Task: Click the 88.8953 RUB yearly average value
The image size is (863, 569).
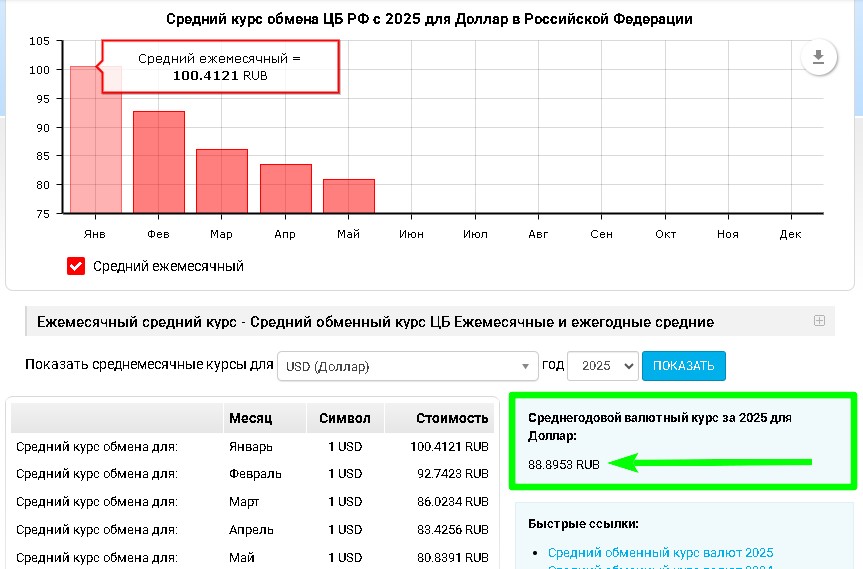Action: point(564,465)
